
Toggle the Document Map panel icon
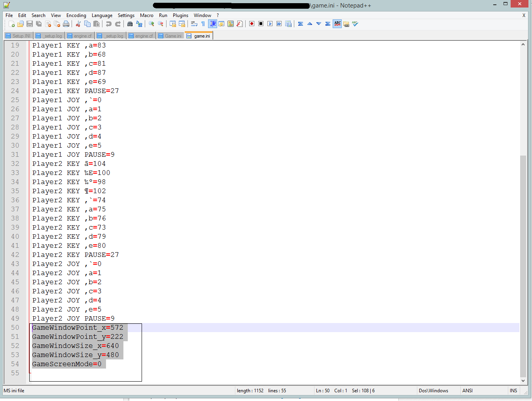click(x=231, y=24)
